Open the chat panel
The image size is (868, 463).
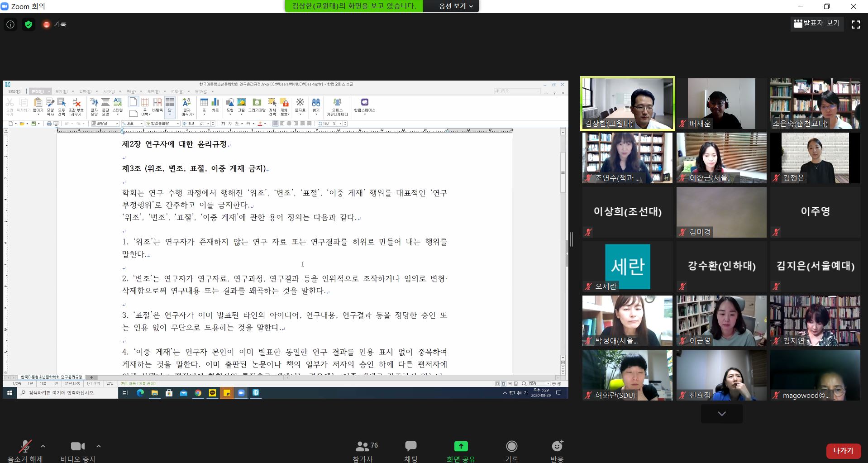point(410,451)
